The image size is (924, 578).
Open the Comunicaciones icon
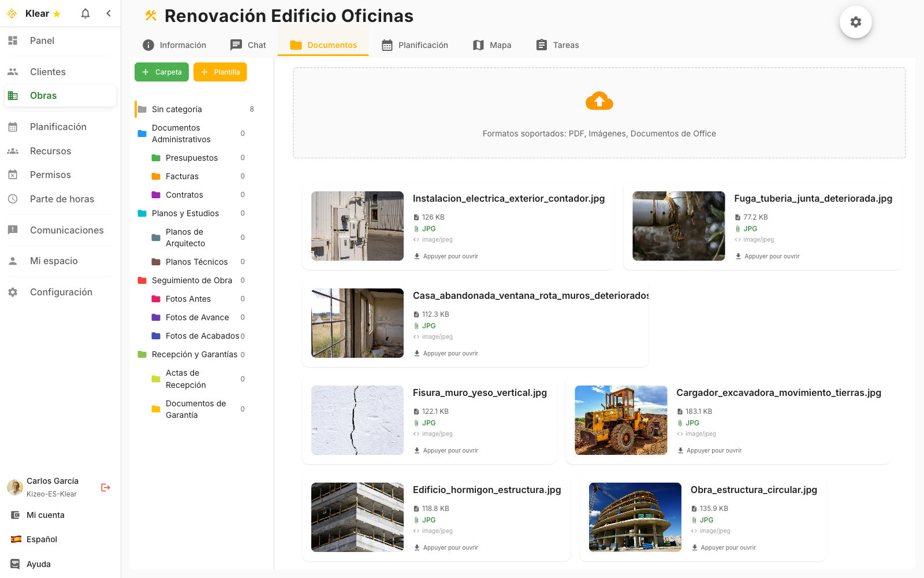(12, 230)
